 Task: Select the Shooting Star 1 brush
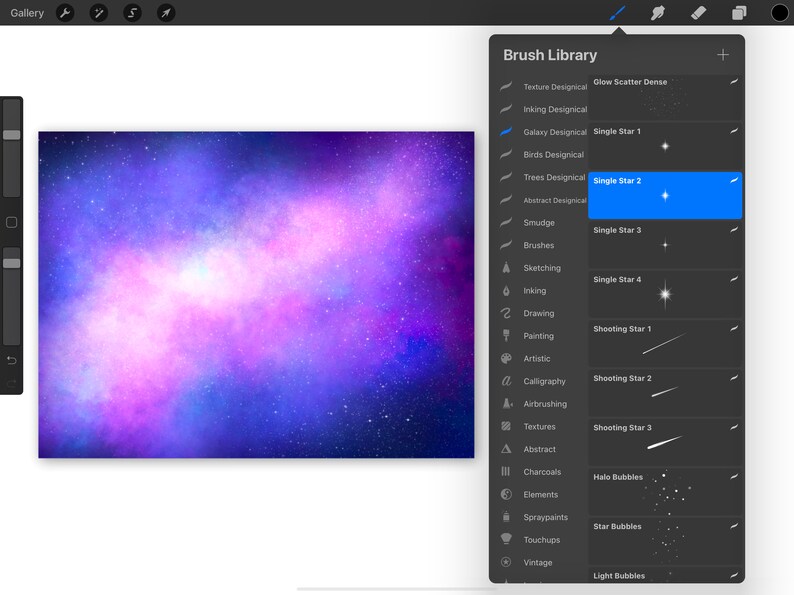click(x=665, y=343)
